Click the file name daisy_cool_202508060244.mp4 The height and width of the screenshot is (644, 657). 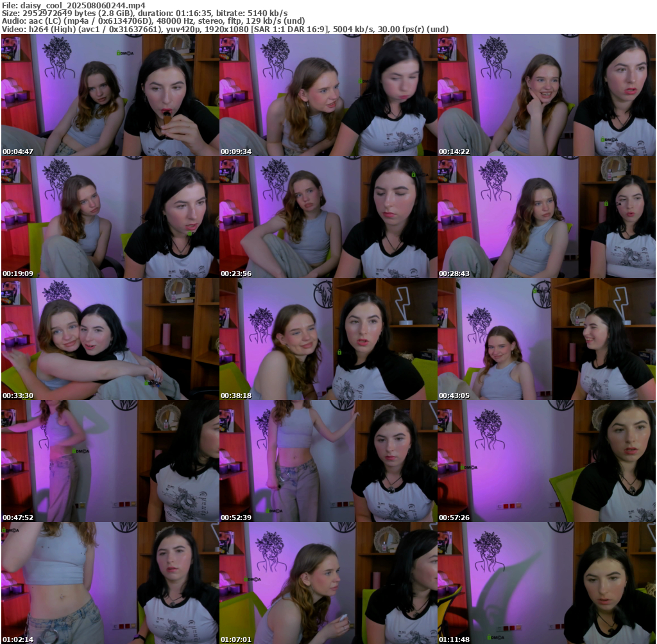click(x=83, y=5)
